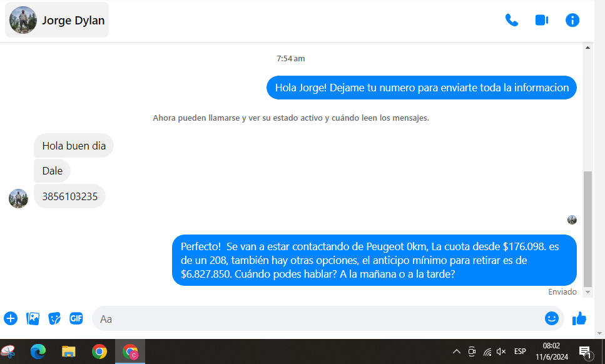The height and width of the screenshot is (364, 605).
Task: Click the muted volume tray icon
Action: point(501,351)
